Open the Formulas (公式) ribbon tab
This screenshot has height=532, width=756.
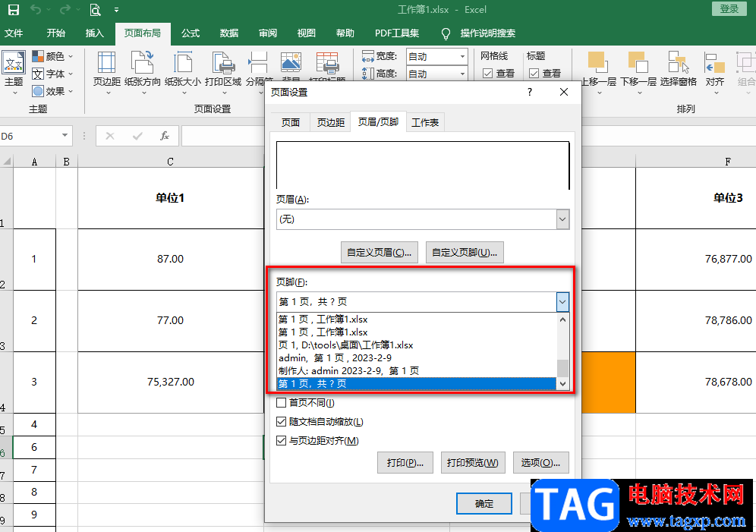[190, 33]
